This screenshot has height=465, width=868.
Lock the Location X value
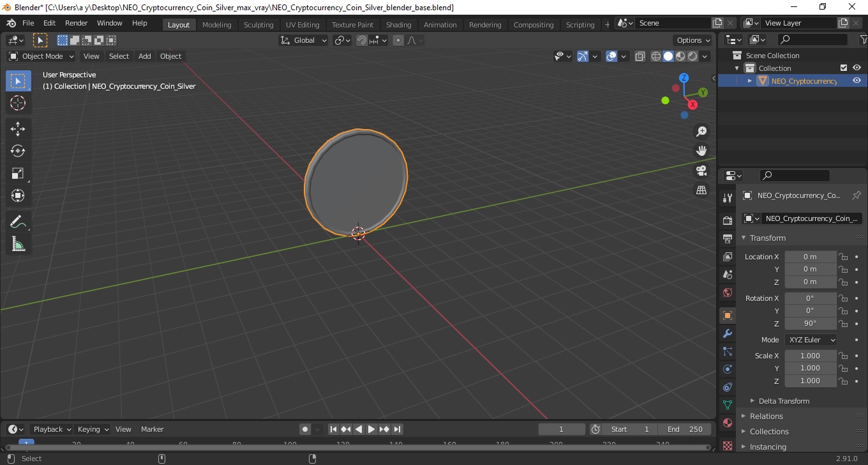pyautogui.click(x=843, y=257)
